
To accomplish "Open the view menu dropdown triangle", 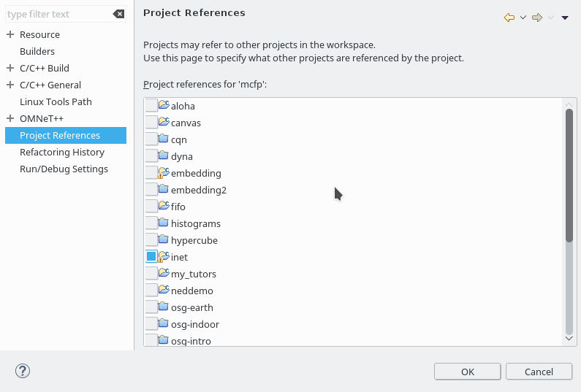I will click(x=565, y=18).
